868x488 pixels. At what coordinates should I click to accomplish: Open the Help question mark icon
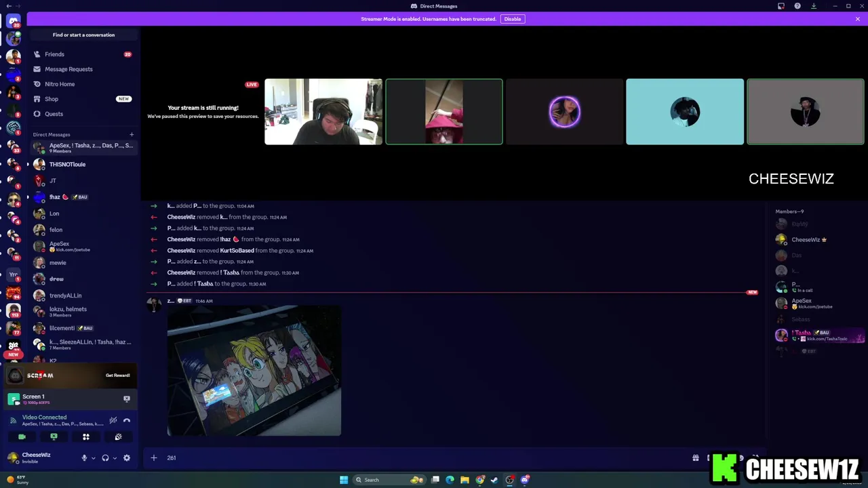click(797, 6)
